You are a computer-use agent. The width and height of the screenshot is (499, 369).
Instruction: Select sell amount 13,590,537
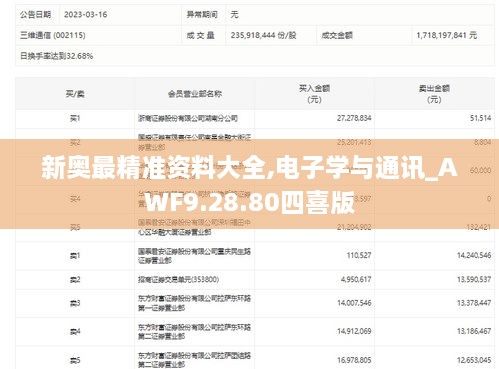pyautogui.click(x=474, y=279)
